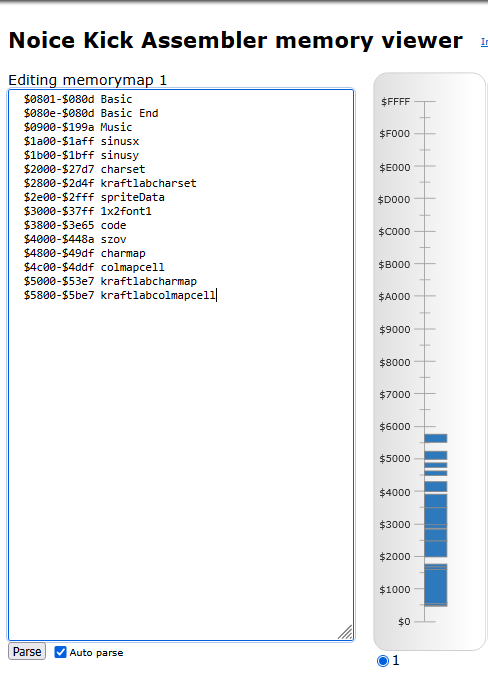
Task: Click the $D000 axis label
Action: pyautogui.click(x=394, y=200)
